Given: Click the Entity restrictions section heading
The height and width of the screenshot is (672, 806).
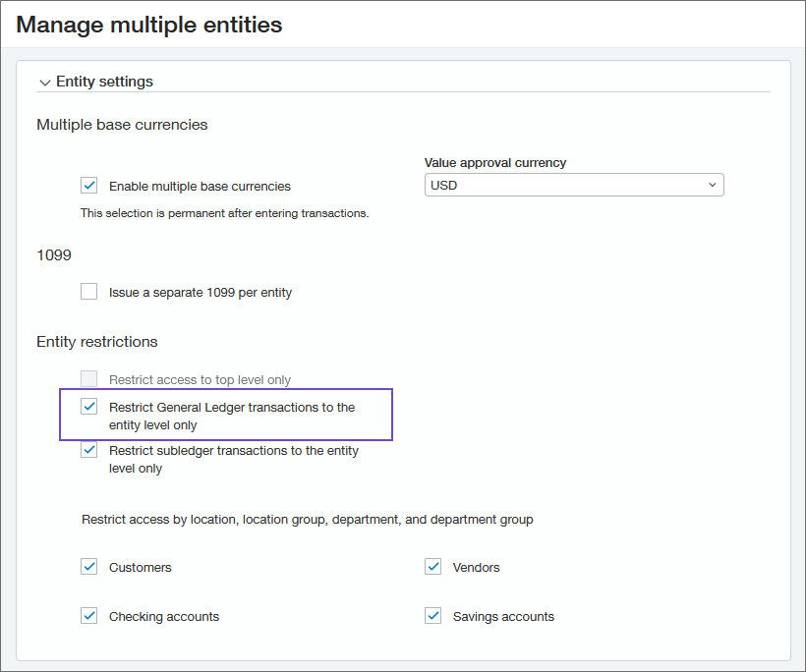Looking at the screenshot, I should pyautogui.click(x=98, y=341).
